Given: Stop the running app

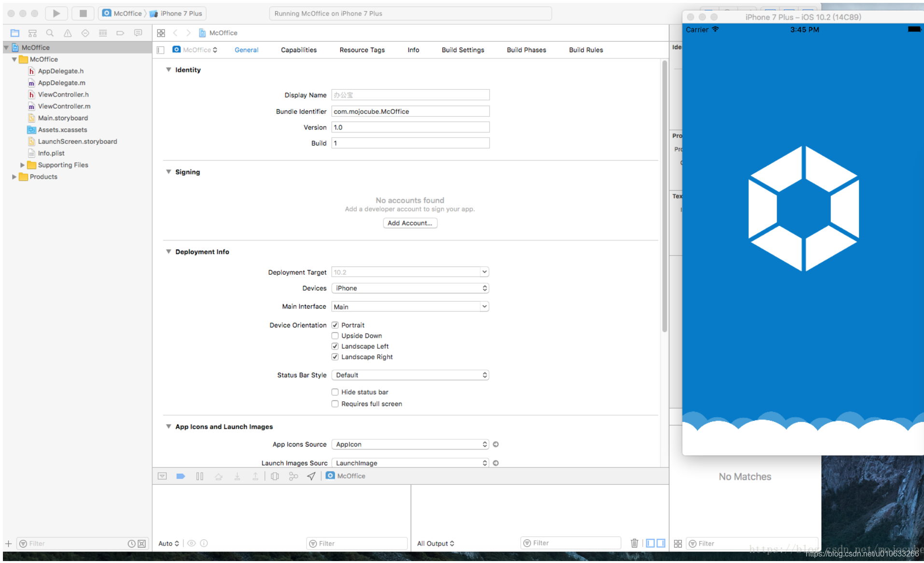Looking at the screenshot, I should click(x=83, y=14).
